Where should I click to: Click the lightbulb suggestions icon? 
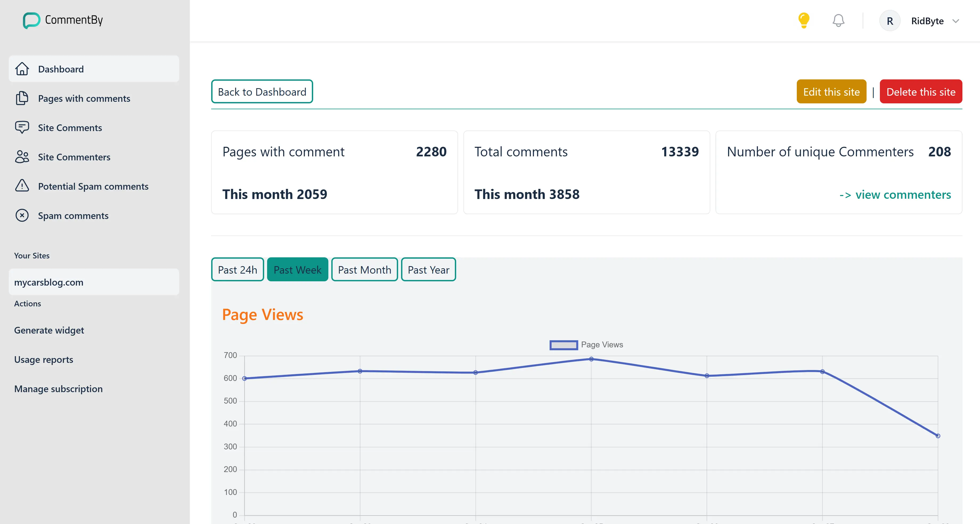[803, 21]
